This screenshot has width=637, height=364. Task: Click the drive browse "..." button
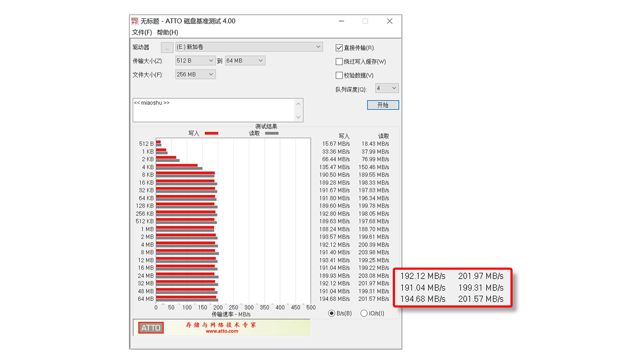click(x=167, y=48)
